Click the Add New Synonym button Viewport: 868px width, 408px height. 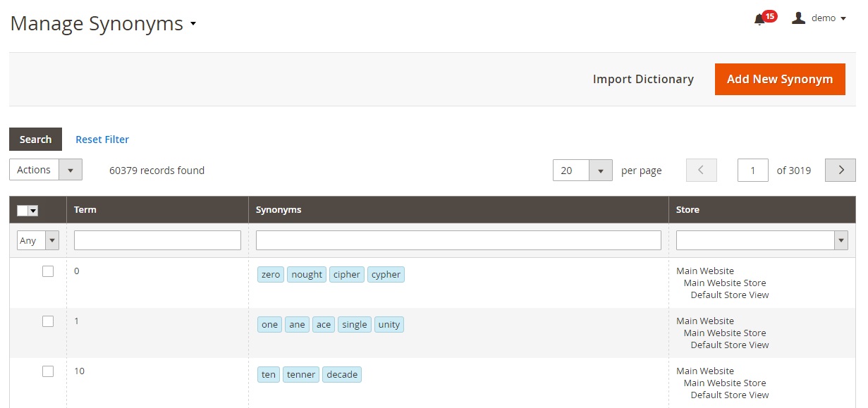pyautogui.click(x=780, y=79)
